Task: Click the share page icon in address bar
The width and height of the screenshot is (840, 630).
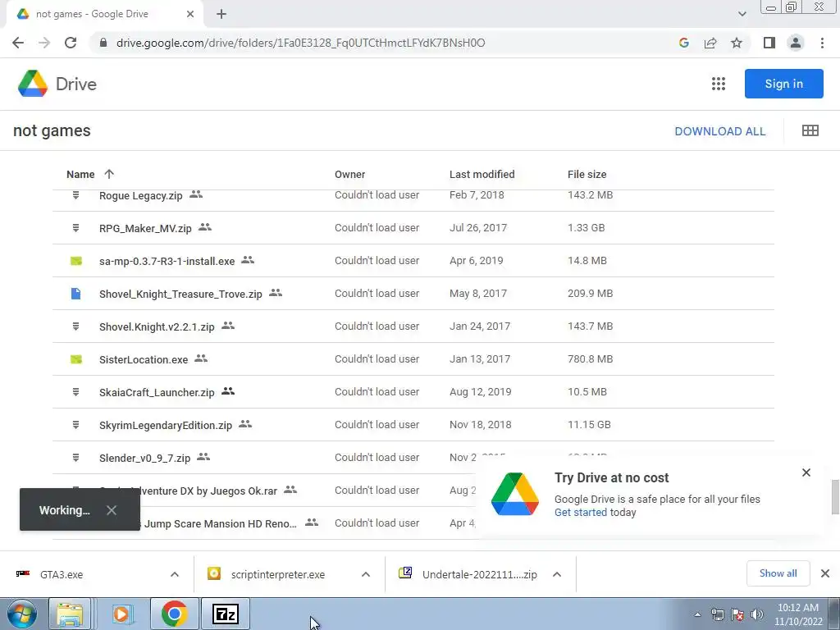Action: point(710,43)
